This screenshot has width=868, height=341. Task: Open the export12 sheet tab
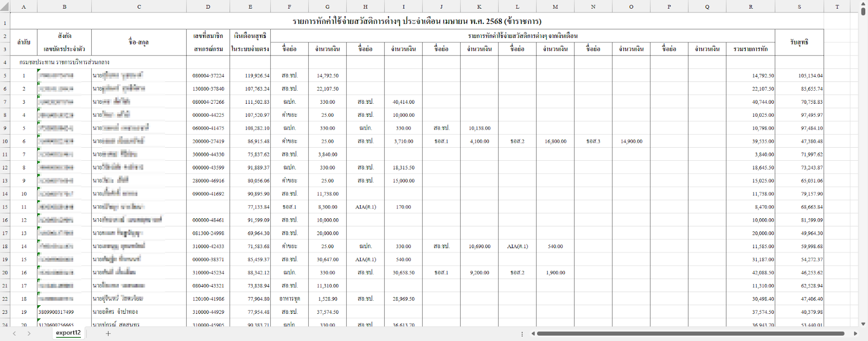(x=68, y=333)
